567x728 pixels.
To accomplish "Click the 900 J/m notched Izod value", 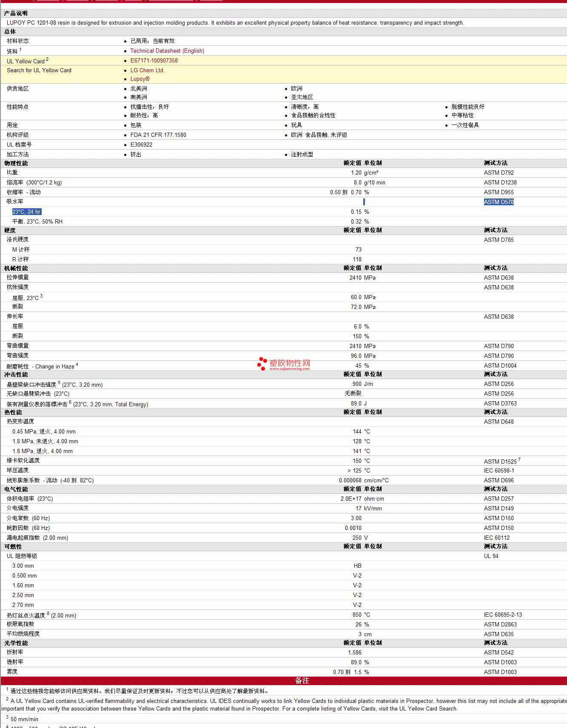I will (362, 384).
